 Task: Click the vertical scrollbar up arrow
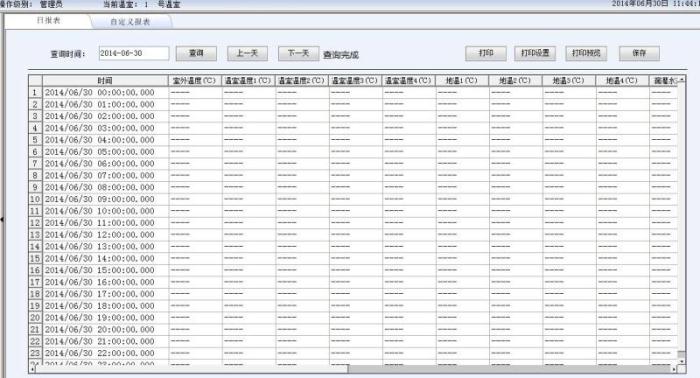point(682,79)
